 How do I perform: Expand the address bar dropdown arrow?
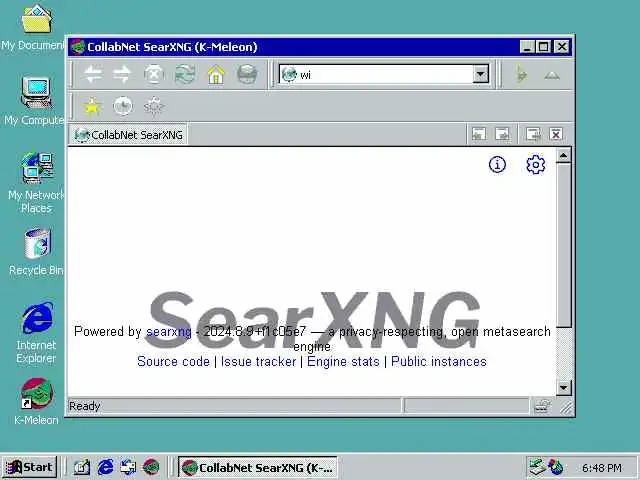pyautogui.click(x=481, y=75)
